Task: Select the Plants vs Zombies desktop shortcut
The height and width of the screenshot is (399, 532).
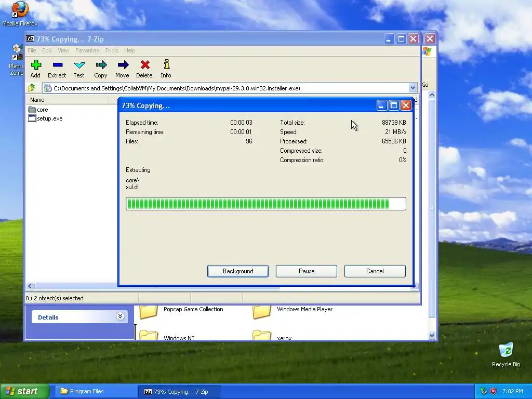Action: point(16,60)
